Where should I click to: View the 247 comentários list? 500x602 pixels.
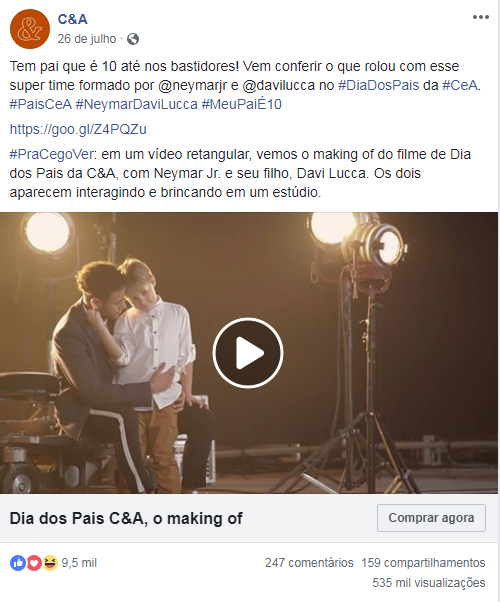[x=309, y=563]
